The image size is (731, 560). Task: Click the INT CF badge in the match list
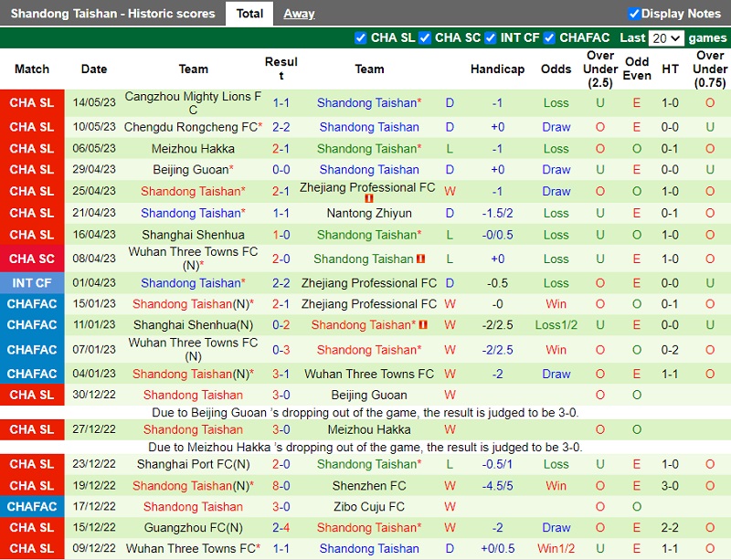(32, 280)
